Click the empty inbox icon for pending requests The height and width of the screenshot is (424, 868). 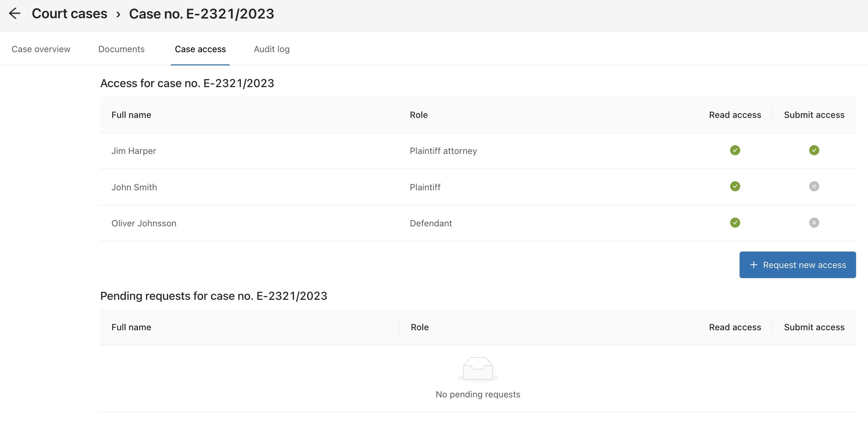pyautogui.click(x=478, y=369)
